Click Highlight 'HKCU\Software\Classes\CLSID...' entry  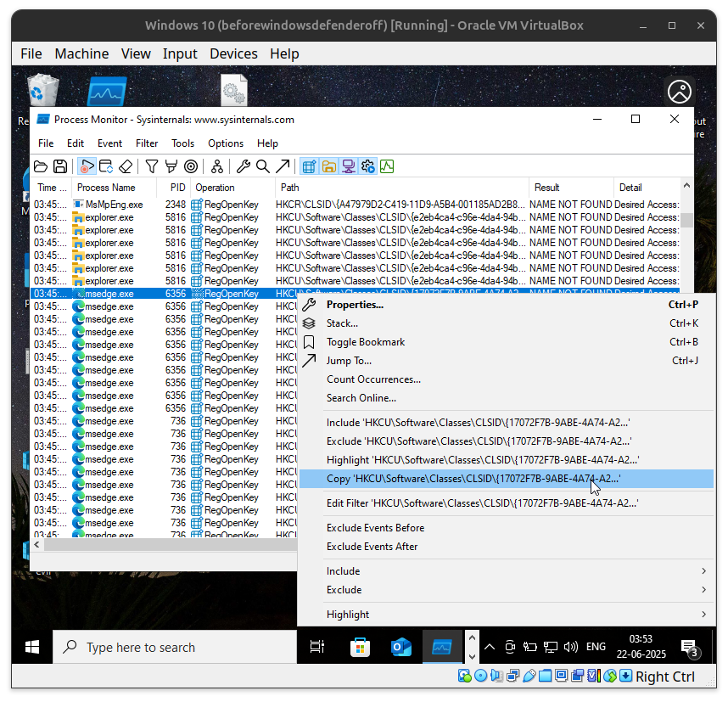point(506,460)
